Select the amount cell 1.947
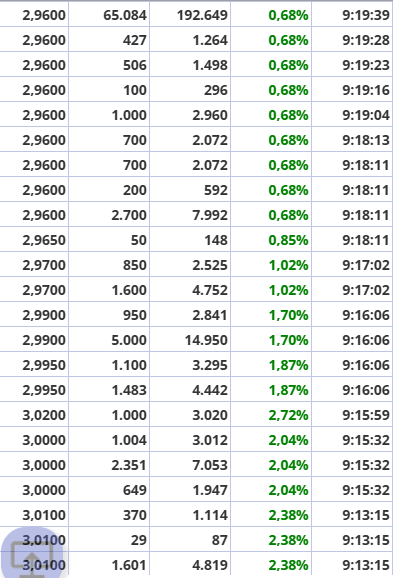 [x=190, y=490]
